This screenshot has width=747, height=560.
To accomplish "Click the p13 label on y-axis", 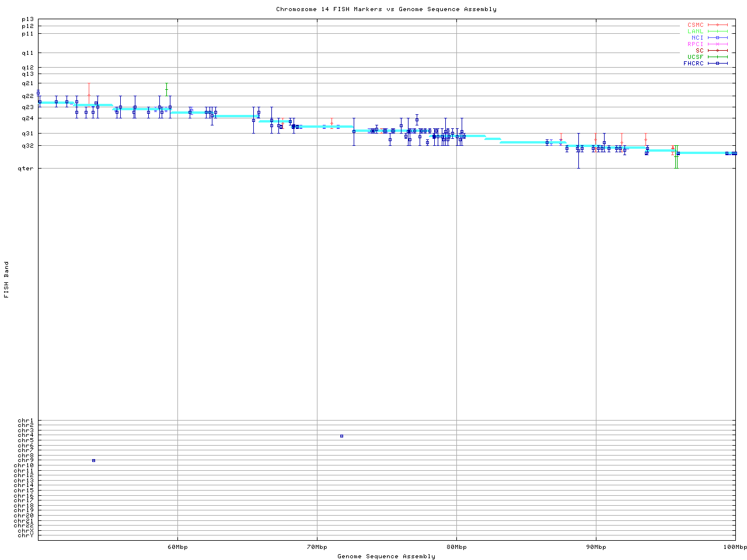I will coord(27,19).
